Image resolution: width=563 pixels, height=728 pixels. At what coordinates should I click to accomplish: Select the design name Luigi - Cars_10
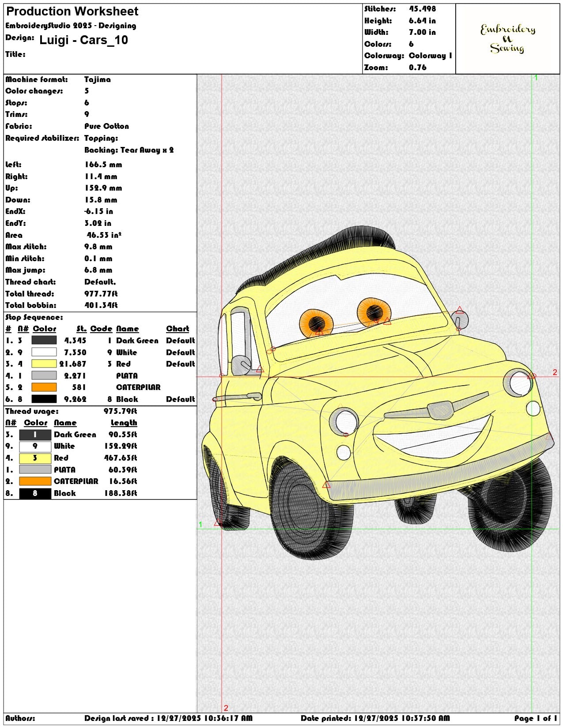[x=83, y=40]
